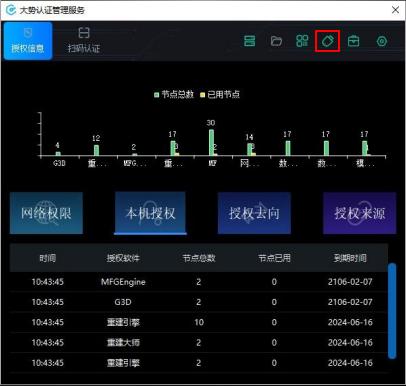
Task: Click the 节点已用 column header
Action: click(274, 258)
